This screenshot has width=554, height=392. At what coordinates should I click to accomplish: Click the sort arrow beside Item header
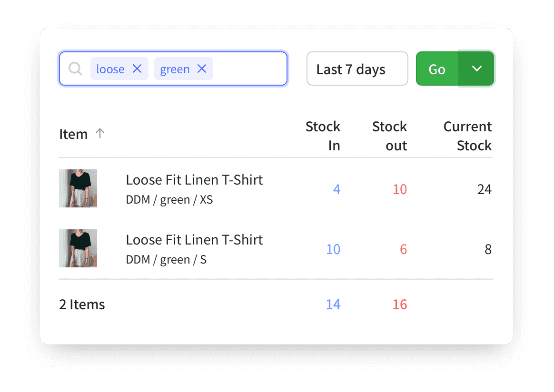[100, 134]
